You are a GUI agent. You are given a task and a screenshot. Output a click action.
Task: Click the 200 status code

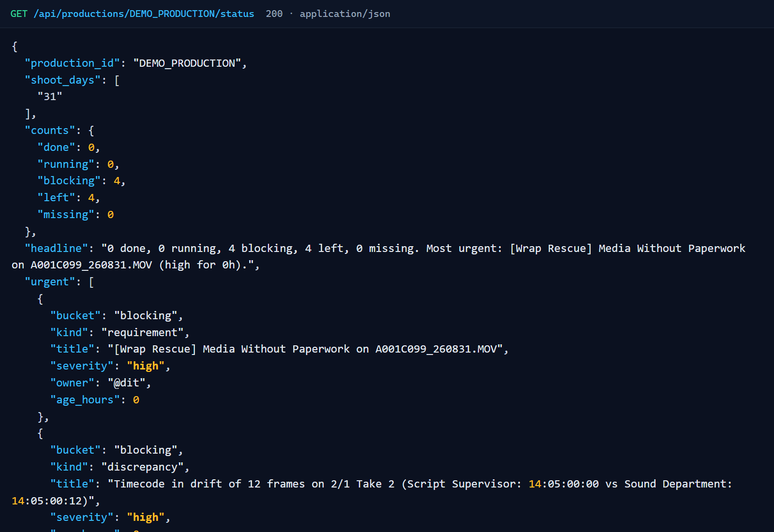[274, 14]
